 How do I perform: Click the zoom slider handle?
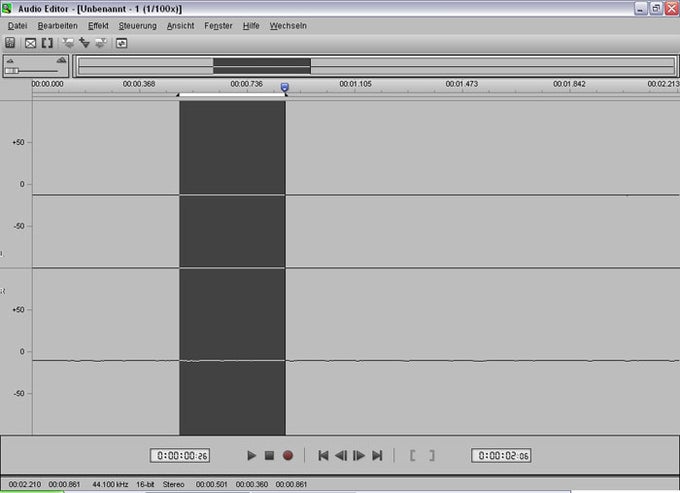click(x=12, y=71)
